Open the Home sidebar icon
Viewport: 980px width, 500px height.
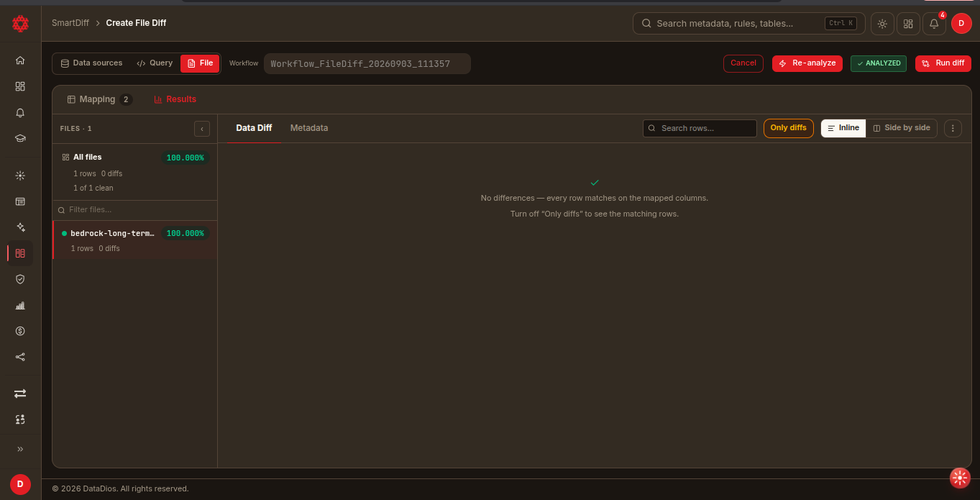point(20,60)
